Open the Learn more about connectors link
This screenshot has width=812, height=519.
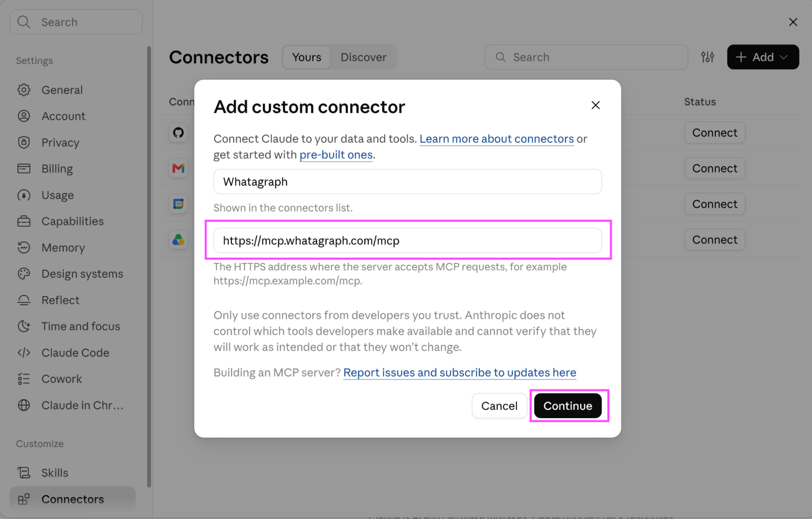click(x=496, y=139)
